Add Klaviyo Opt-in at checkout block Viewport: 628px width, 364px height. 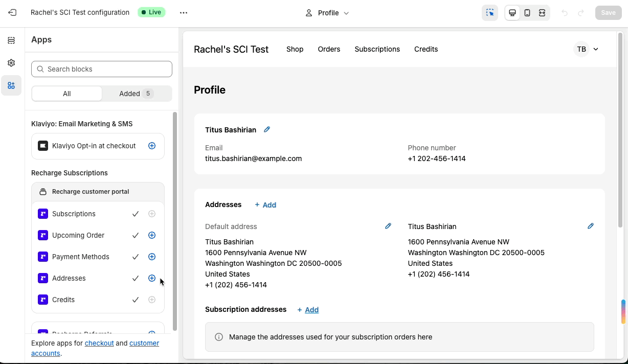point(152,146)
